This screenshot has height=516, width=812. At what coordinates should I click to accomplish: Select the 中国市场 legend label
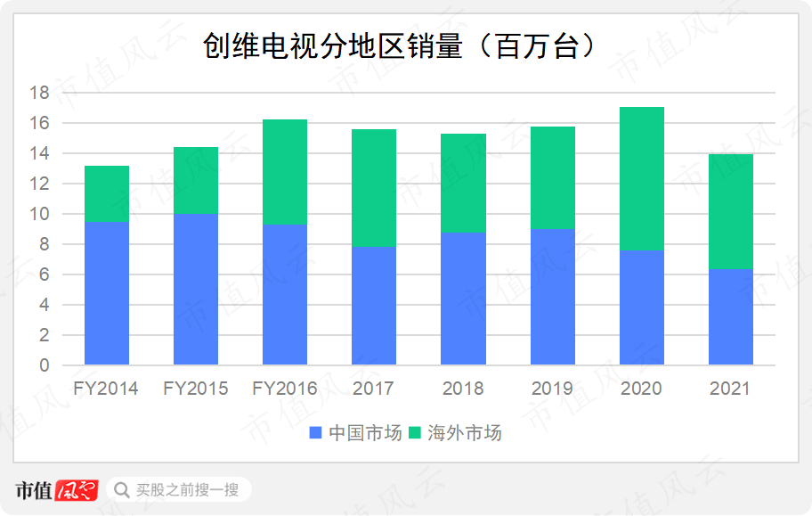click(365, 433)
